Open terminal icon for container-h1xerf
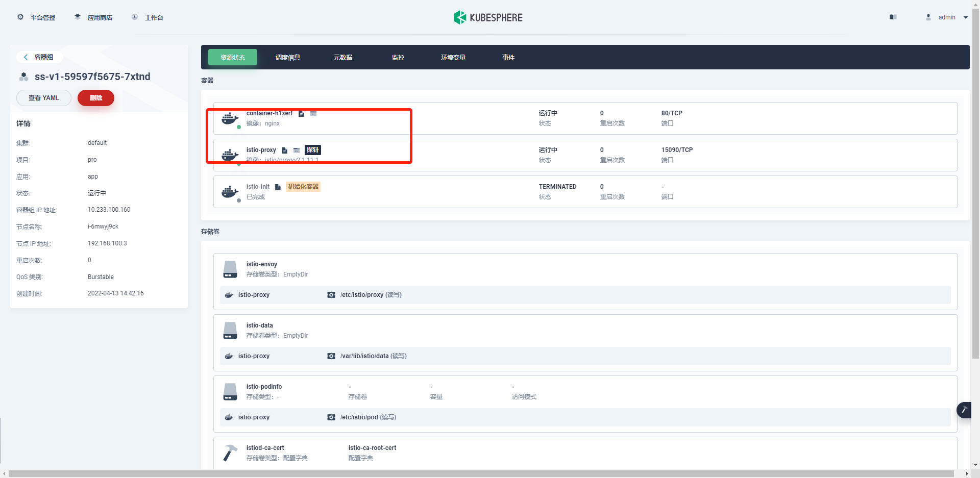Screen dimensions: 980x478 pos(313,113)
